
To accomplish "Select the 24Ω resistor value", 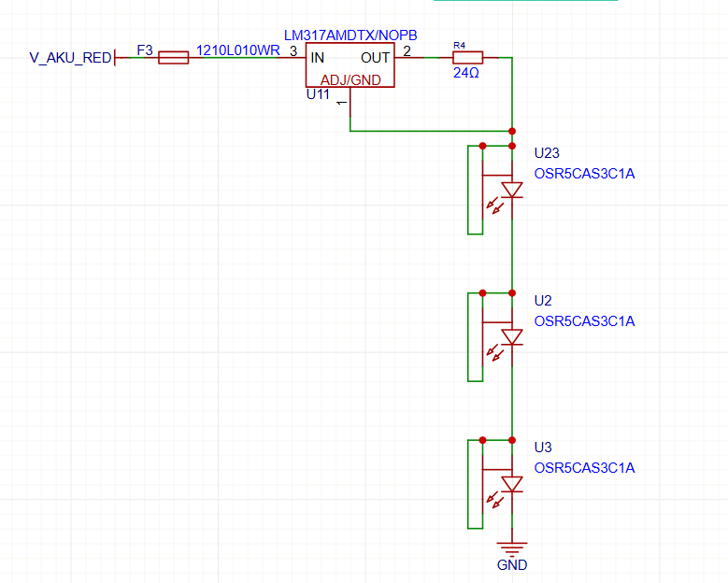I will (x=466, y=73).
